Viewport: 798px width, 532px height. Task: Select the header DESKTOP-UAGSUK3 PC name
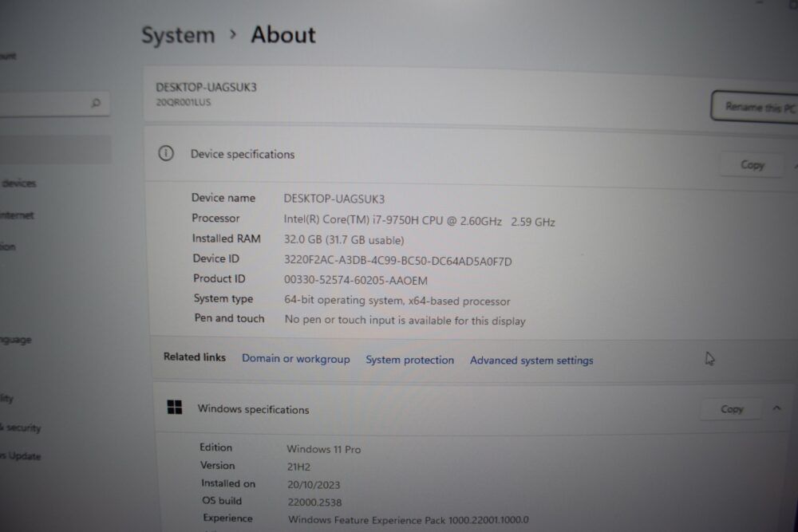click(x=206, y=87)
